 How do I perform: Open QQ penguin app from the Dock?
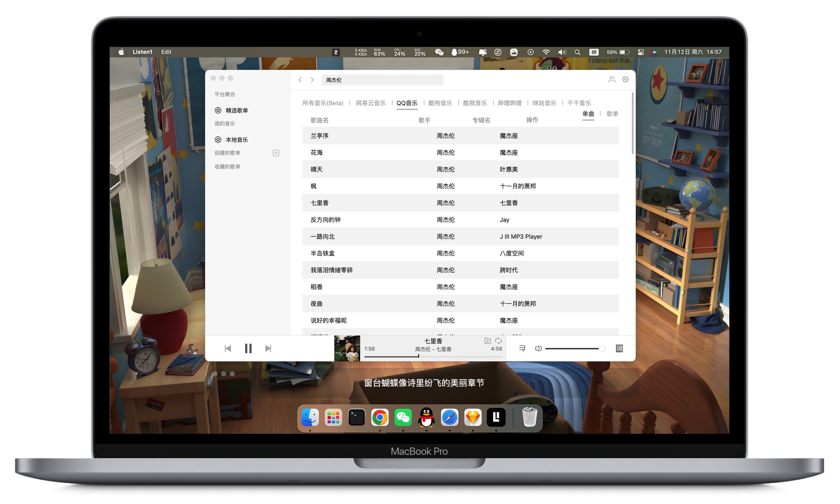426,417
